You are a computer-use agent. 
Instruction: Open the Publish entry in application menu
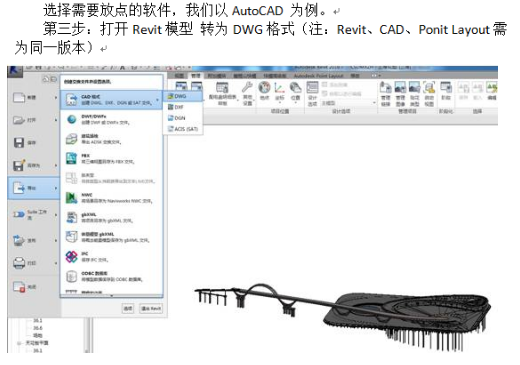click(x=33, y=240)
